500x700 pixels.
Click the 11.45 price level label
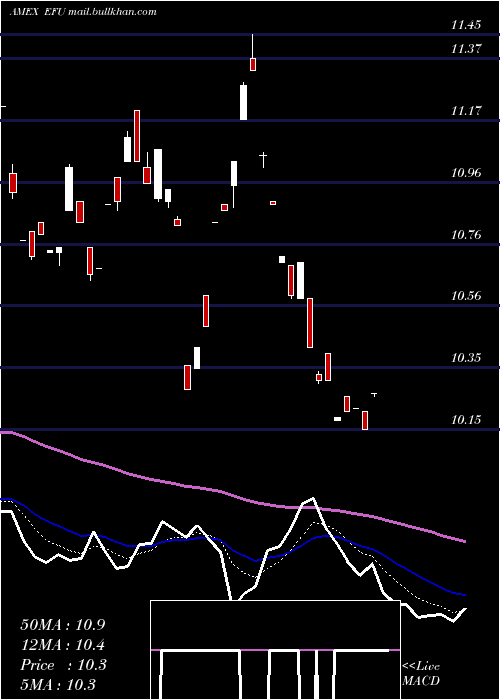[466, 25]
